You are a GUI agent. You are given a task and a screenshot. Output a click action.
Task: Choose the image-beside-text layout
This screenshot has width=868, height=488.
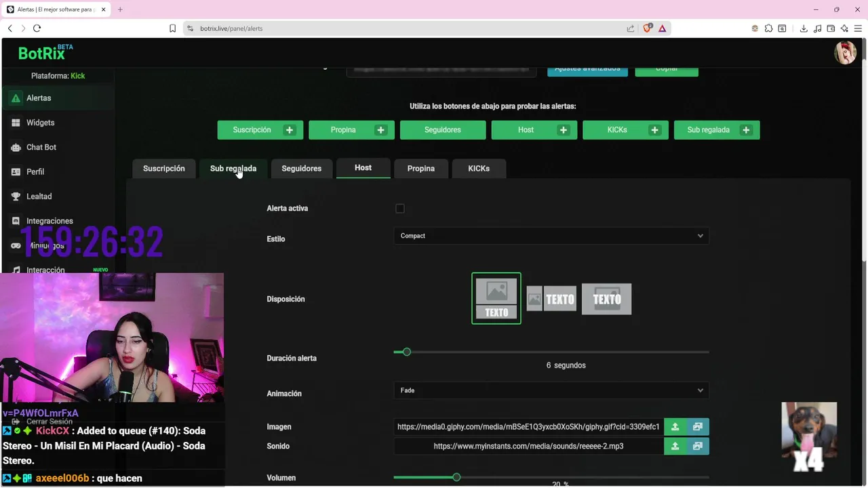(x=551, y=299)
